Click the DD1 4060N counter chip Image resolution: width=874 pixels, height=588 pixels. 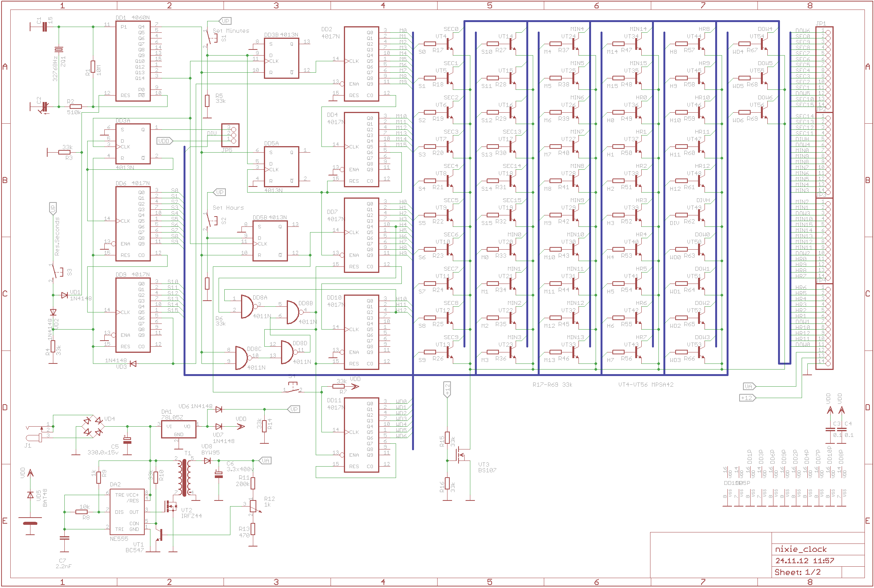[x=133, y=61]
